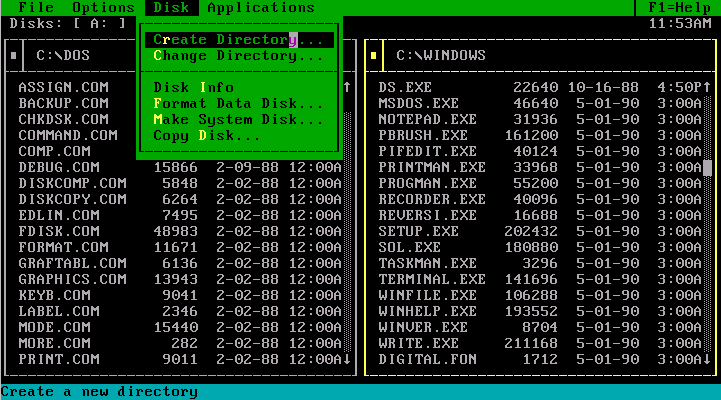Select FORMAT.COM file

(181, 247)
